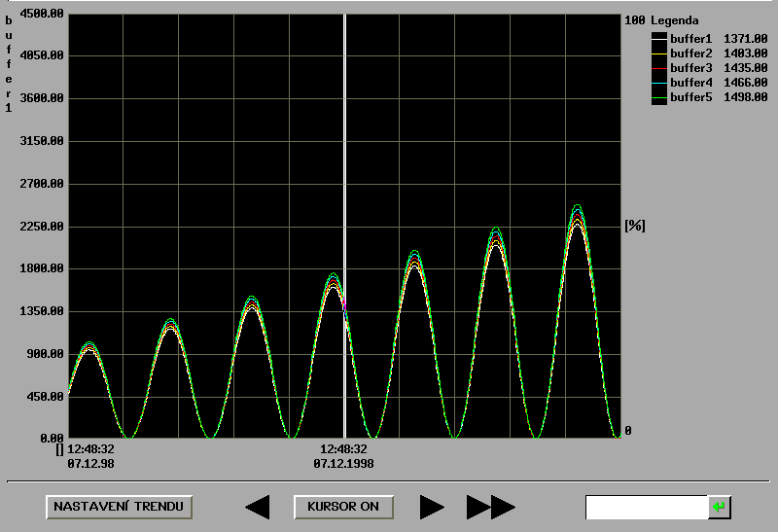The height and width of the screenshot is (532, 778).
Task: Click the green enter arrow button
Action: [x=719, y=507]
